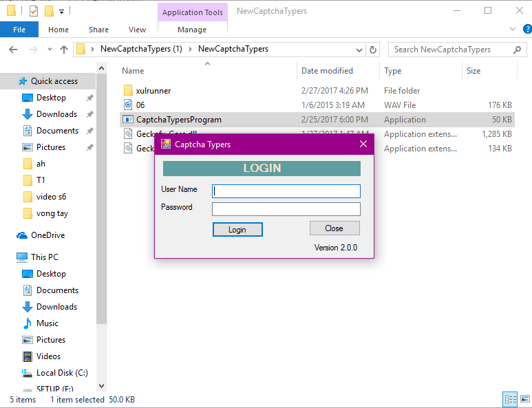532x408 pixels.
Task: Click the Login button
Action: (x=237, y=230)
